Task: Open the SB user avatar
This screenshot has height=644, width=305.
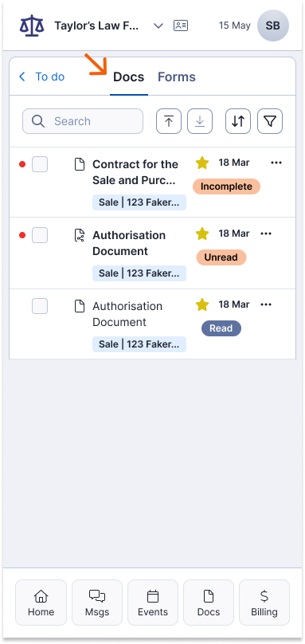Action: tap(273, 26)
